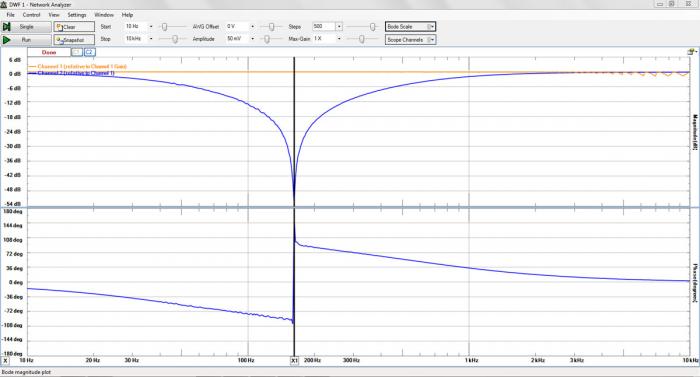Click the Steps label in toolbar
This screenshot has height=377, width=700.
click(295, 27)
